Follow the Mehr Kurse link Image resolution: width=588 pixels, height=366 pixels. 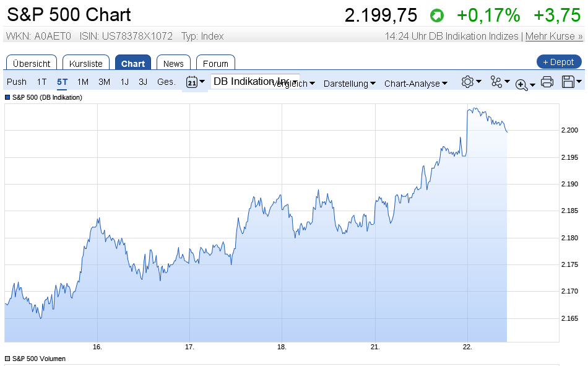pyautogui.click(x=554, y=37)
